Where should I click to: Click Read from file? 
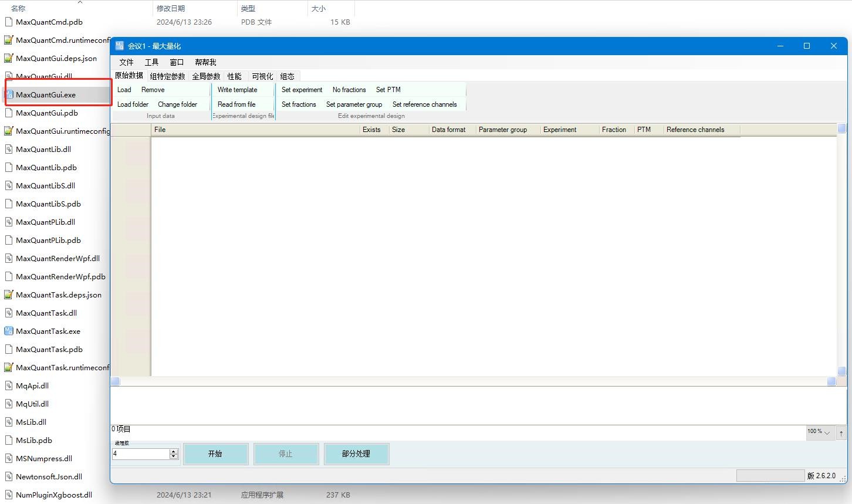236,104
